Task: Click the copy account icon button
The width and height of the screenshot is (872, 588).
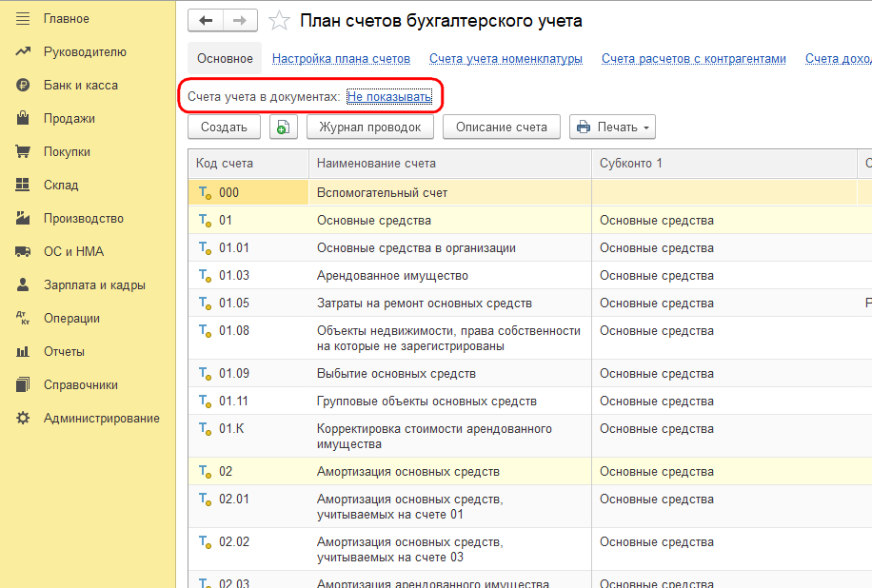Action: (x=283, y=127)
